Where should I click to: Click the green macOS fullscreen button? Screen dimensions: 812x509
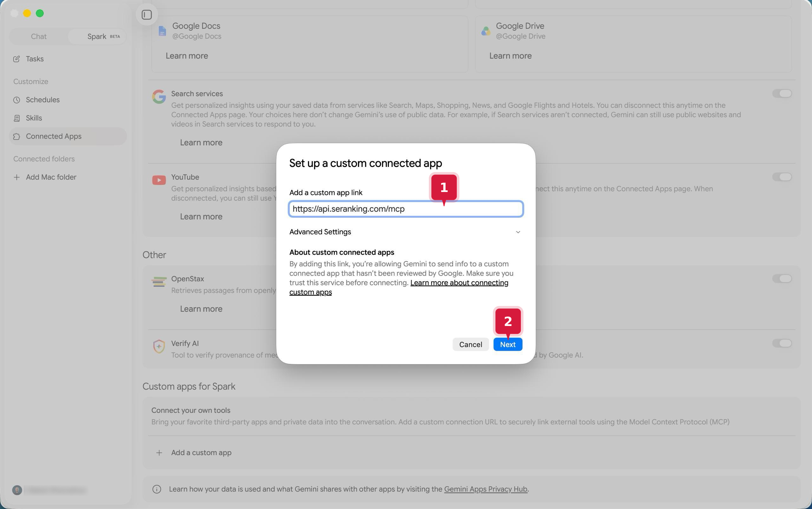pos(40,13)
